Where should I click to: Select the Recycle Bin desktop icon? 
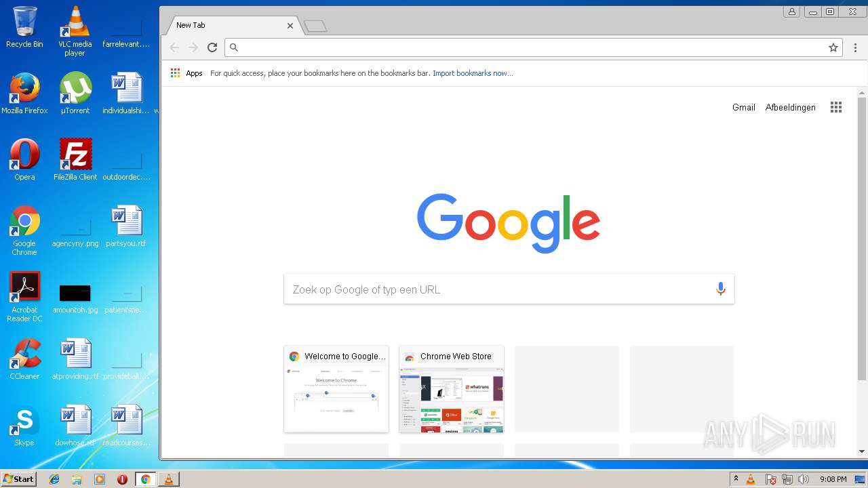click(x=24, y=27)
